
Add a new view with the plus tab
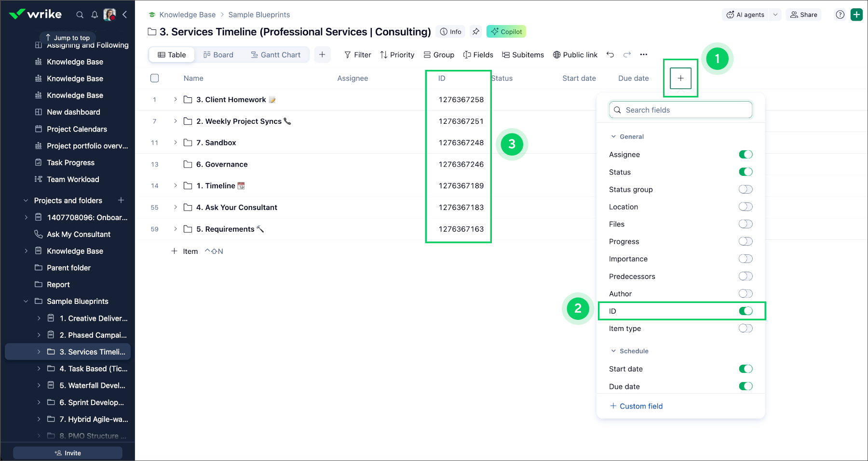322,55
